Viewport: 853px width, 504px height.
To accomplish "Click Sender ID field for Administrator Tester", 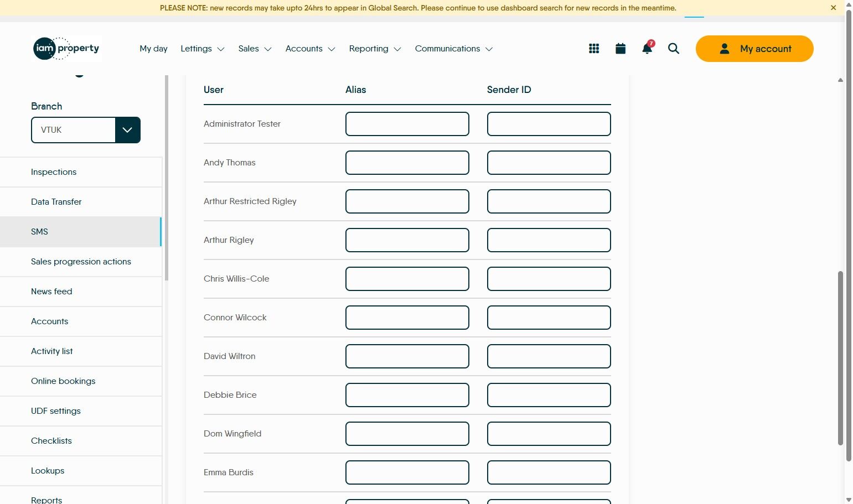I will click(x=549, y=124).
